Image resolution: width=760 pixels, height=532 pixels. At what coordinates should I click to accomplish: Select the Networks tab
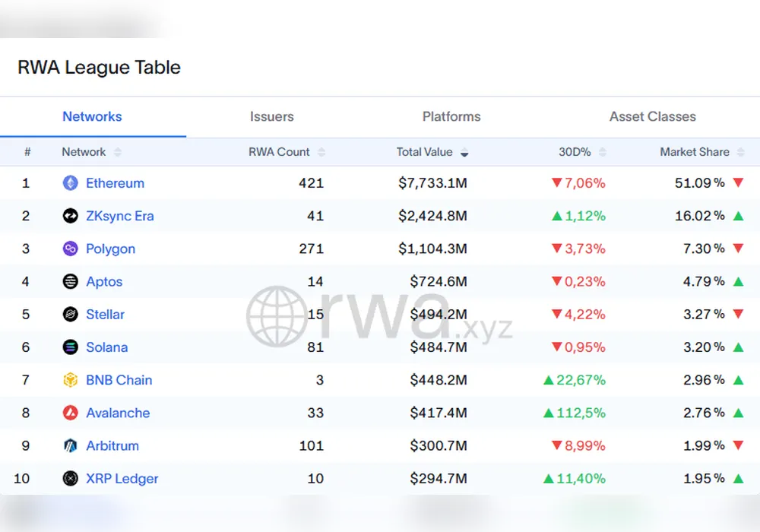pyautogui.click(x=92, y=116)
